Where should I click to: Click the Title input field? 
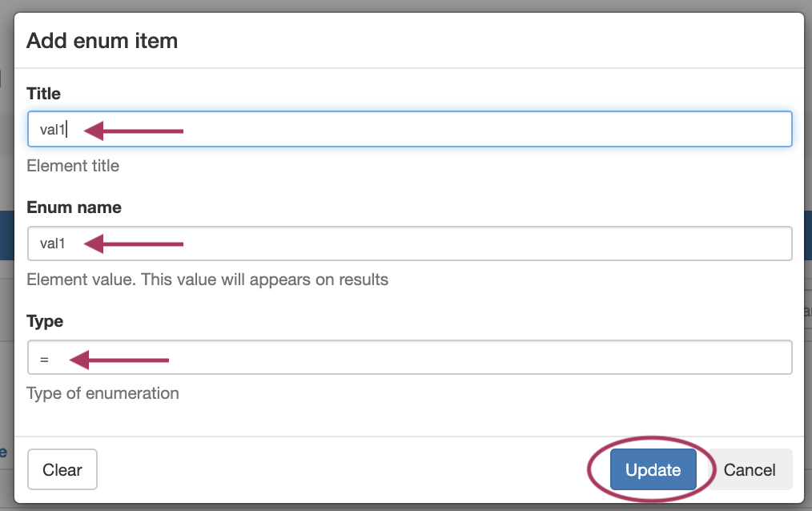480,129
